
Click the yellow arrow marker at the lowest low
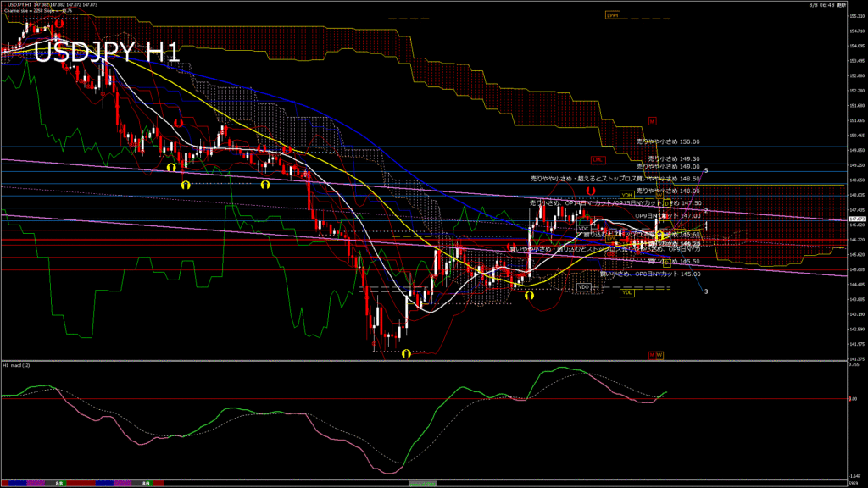pos(406,353)
